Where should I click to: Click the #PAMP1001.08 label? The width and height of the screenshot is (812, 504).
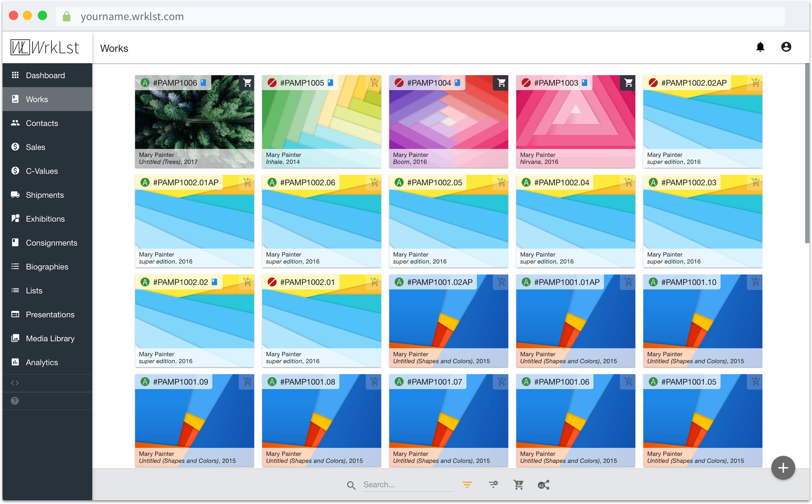click(307, 382)
